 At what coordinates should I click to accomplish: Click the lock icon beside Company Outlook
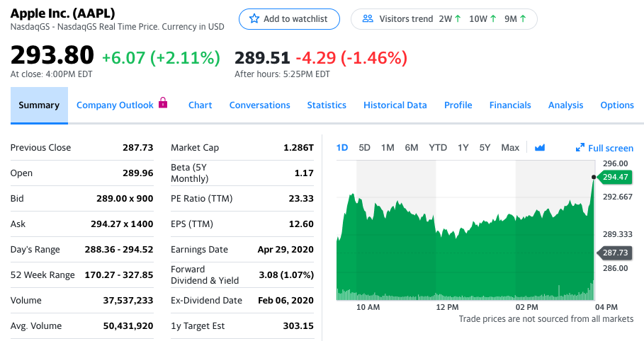pyautogui.click(x=163, y=103)
